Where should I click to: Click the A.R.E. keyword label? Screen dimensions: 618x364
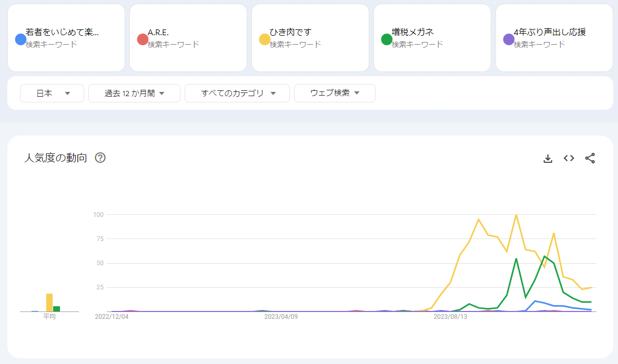click(x=158, y=33)
